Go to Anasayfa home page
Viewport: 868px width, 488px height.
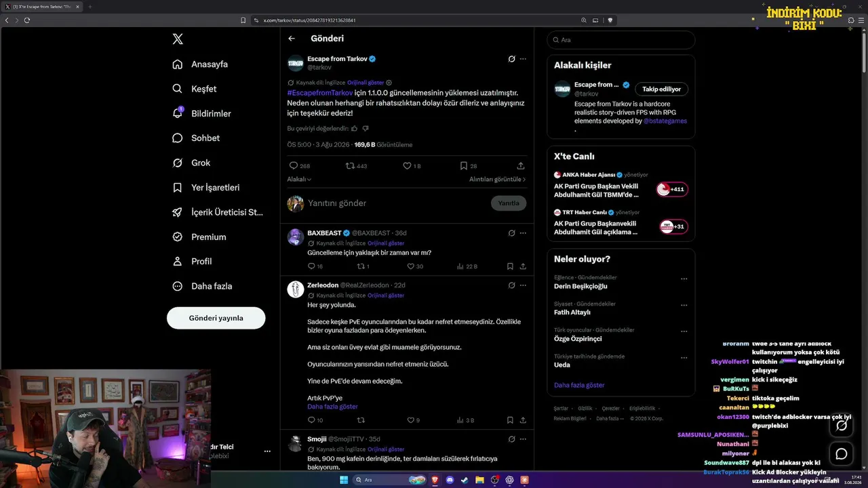pyautogui.click(x=200, y=64)
